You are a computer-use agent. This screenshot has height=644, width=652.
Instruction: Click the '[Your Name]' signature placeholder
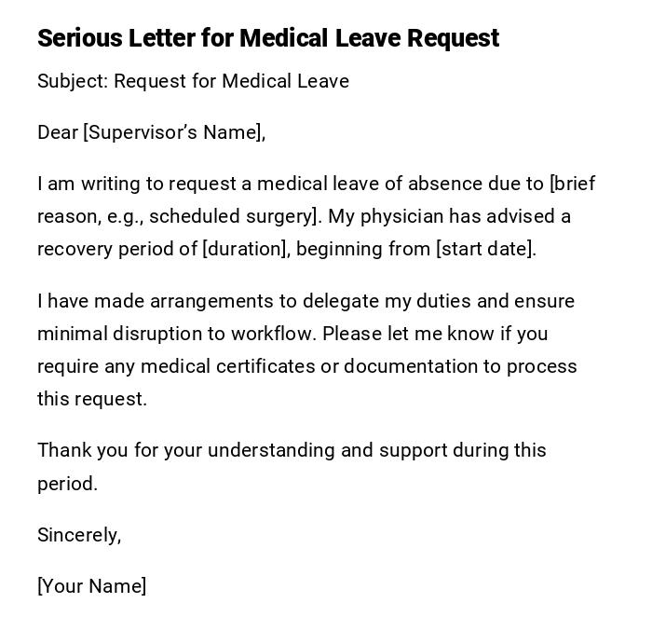pyautogui.click(x=91, y=586)
